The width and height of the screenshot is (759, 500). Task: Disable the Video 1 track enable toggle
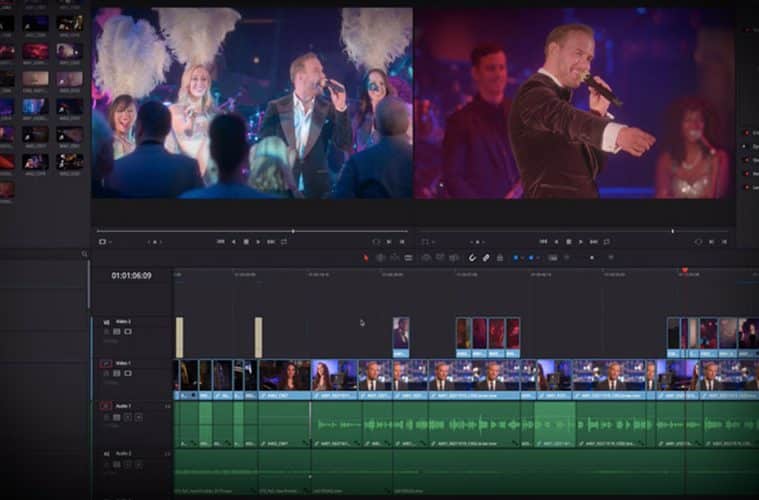click(126, 373)
